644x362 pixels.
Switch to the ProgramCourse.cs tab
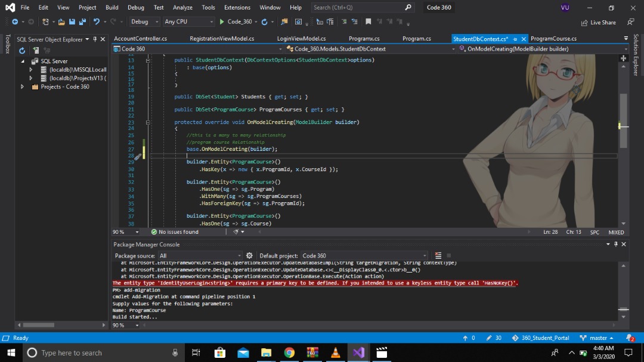(555, 38)
